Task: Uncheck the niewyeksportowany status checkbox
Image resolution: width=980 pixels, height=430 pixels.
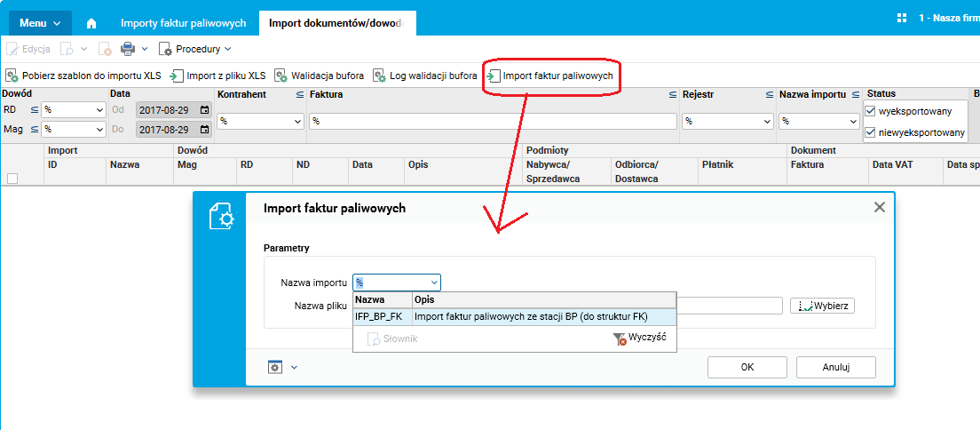Action: tap(870, 132)
